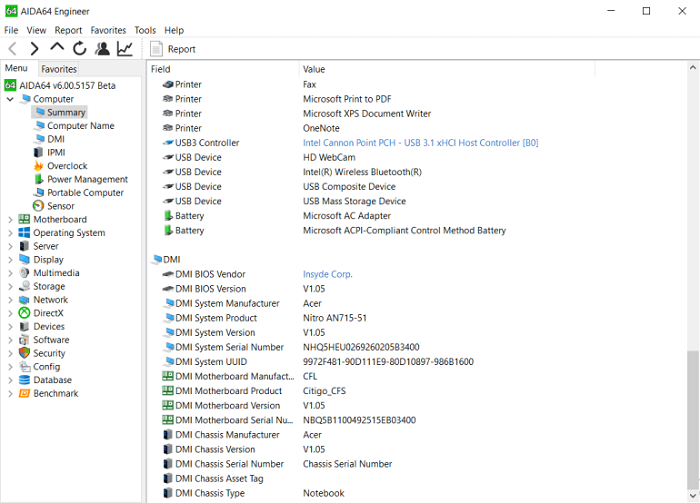Expand the Multimedia tree node

coord(10,273)
